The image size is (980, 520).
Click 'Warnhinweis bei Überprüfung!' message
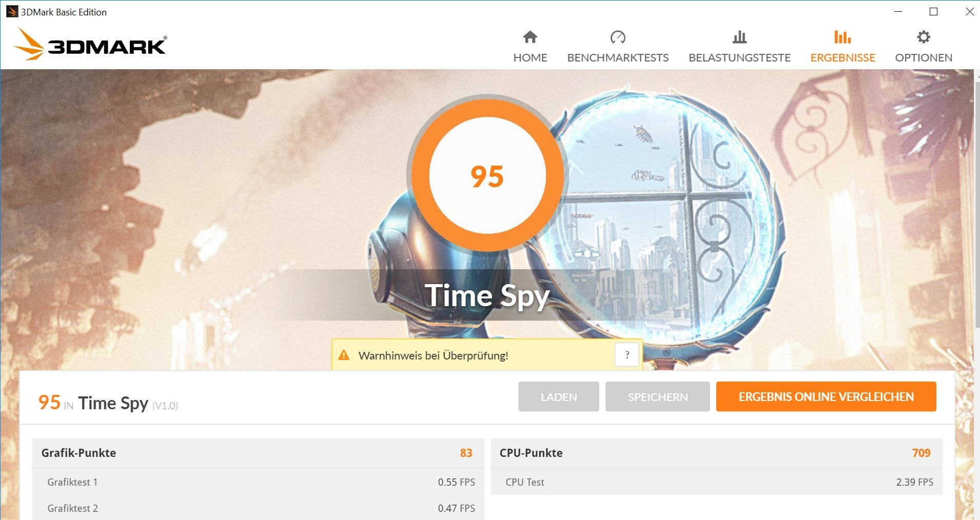point(433,355)
